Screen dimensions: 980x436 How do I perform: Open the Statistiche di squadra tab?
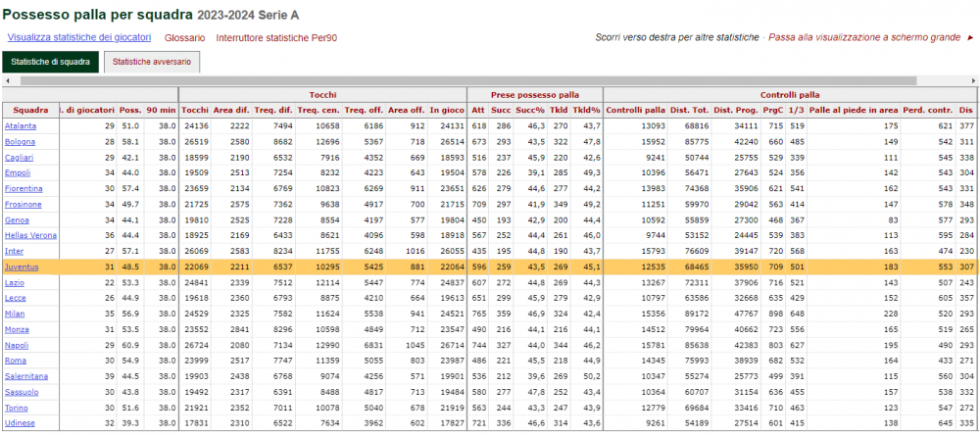pyautogui.click(x=51, y=62)
